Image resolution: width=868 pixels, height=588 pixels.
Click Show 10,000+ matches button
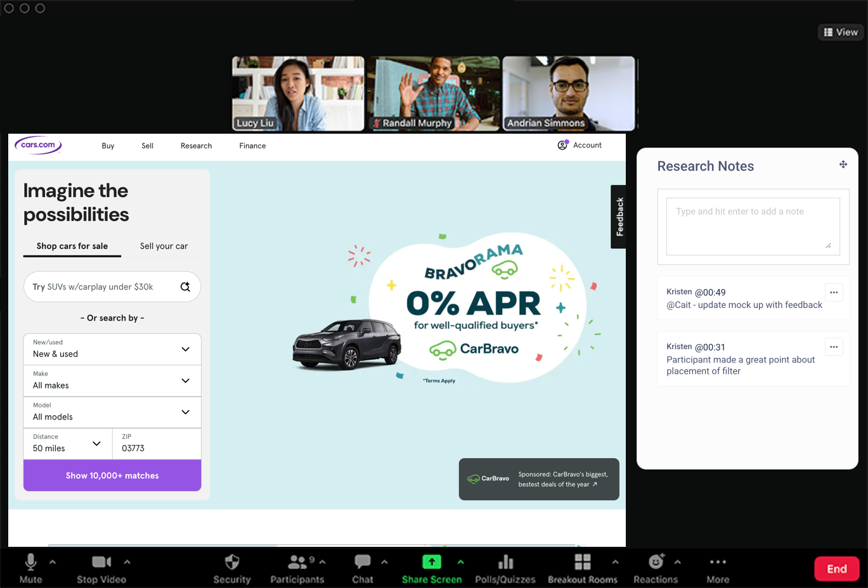(112, 475)
